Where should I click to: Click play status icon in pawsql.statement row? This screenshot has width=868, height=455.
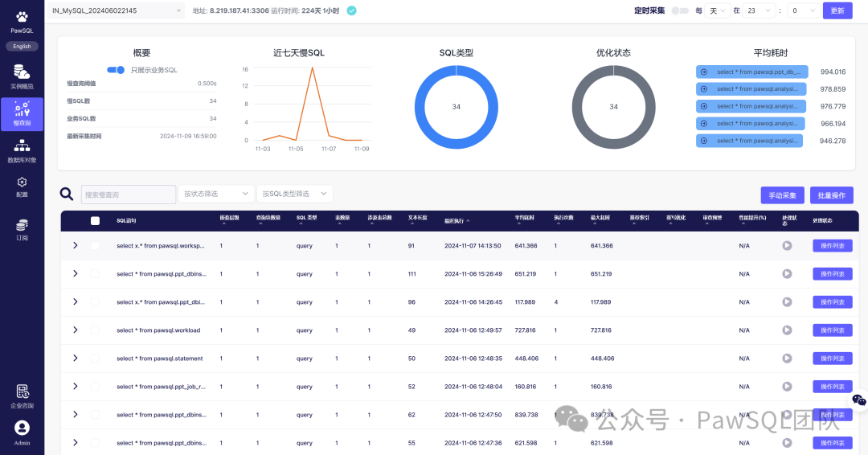787,359
